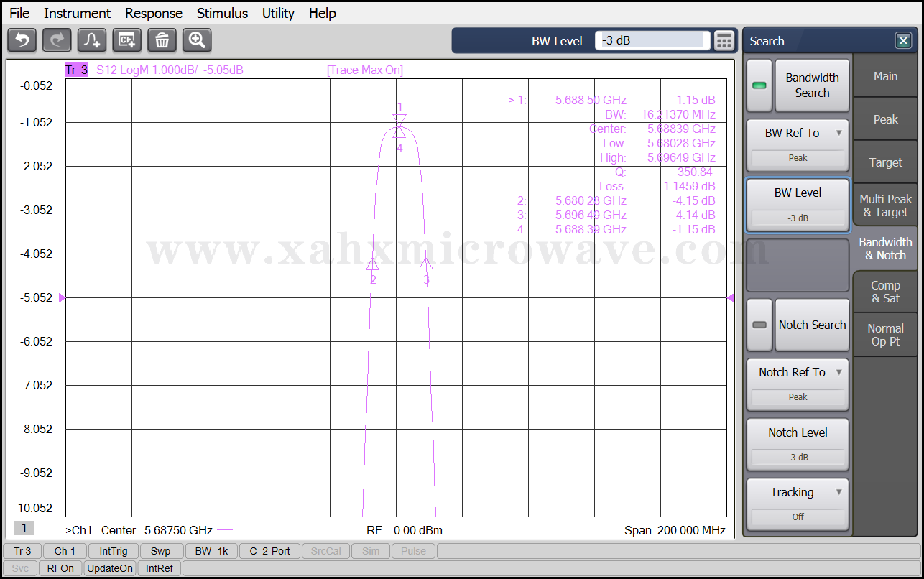Image resolution: width=924 pixels, height=579 pixels.
Task: Click the Tr 3 status bar button
Action: (x=22, y=551)
